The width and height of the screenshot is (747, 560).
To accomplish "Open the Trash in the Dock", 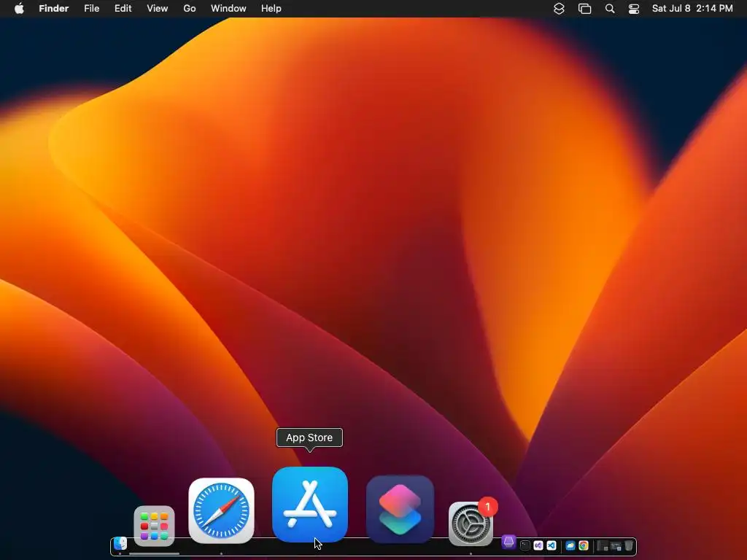I will tap(629, 545).
